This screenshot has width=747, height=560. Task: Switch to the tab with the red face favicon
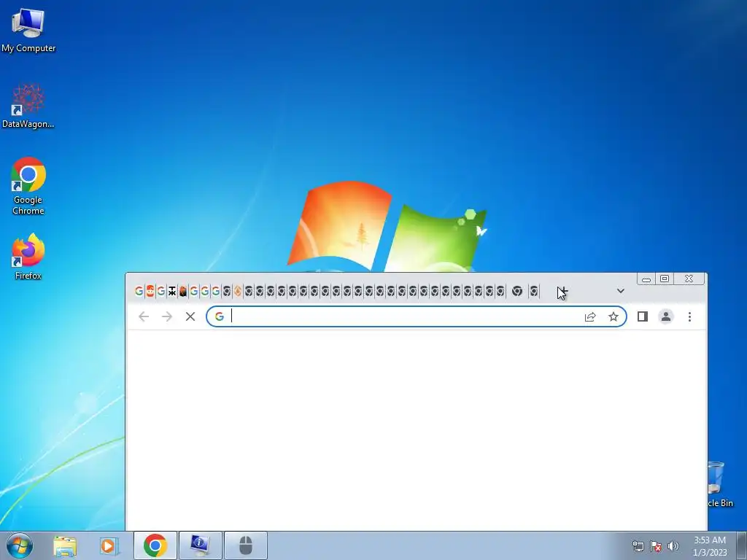[x=150, y=291]
